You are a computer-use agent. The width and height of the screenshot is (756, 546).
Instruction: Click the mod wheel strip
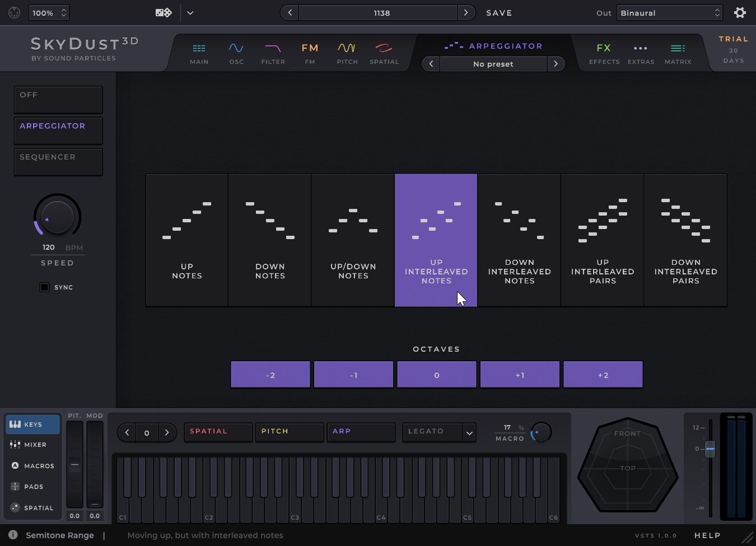pyautogui.click(x=95, y=465)
